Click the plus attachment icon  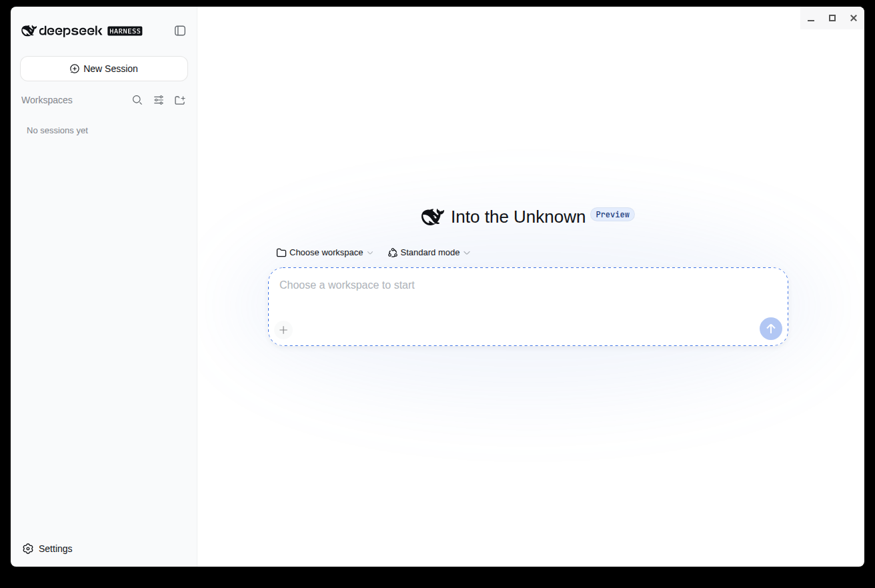point(283,330)
